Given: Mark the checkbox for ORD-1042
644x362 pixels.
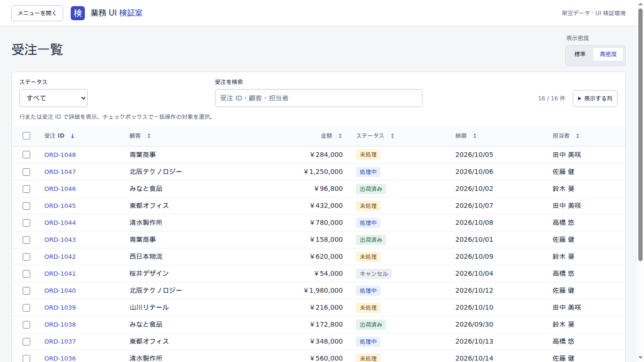Looking at the screenshot, I should coord(26,256).
